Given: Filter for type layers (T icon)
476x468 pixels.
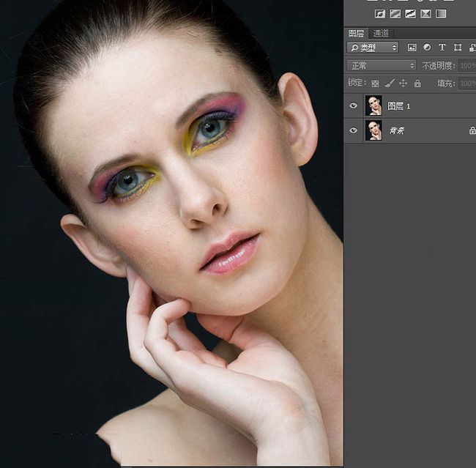Looking at the screenshot, I should pos(442,48).
